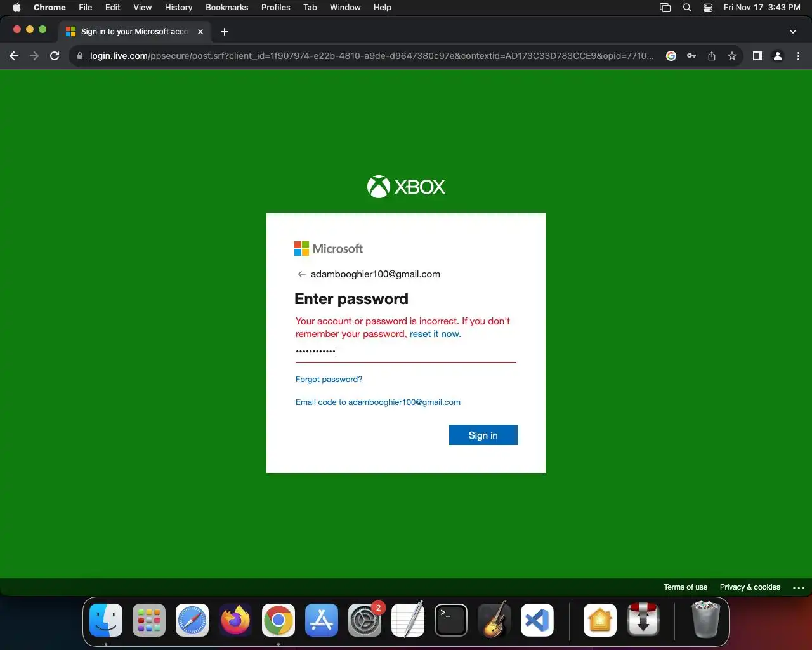Open GarageBand from the Dock
The image size is (812, 650).
click(x=494, y=619)
